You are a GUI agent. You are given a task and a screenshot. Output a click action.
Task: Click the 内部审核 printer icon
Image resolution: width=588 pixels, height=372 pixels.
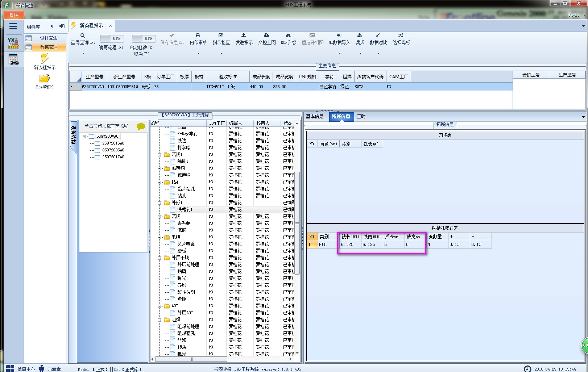pos(198,35)
